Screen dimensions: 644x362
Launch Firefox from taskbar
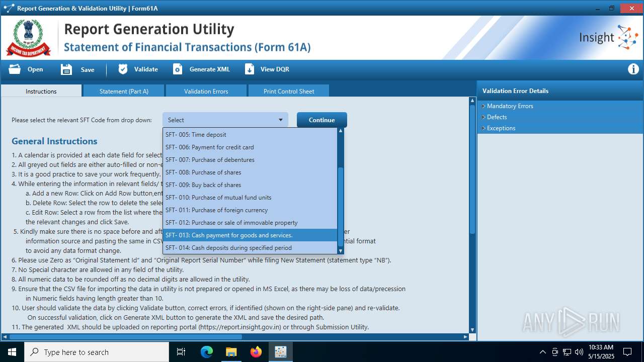pos(256,352)
